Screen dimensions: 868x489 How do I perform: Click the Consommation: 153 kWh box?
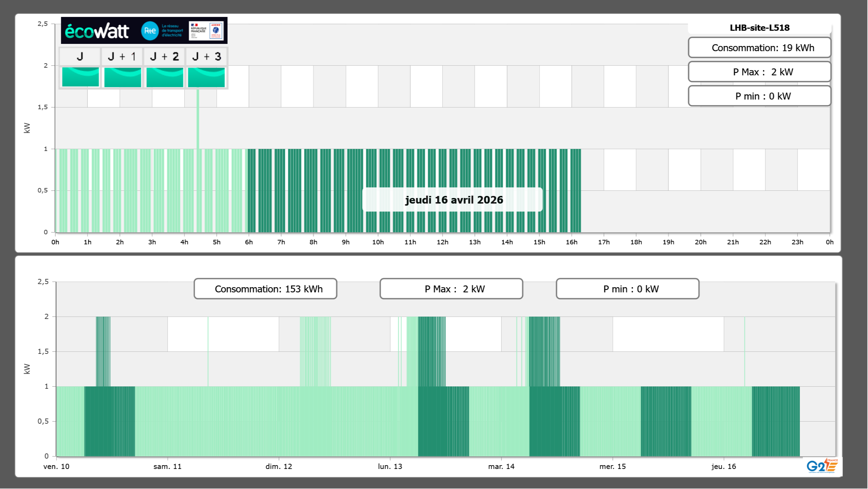click(x=265, y=289)
